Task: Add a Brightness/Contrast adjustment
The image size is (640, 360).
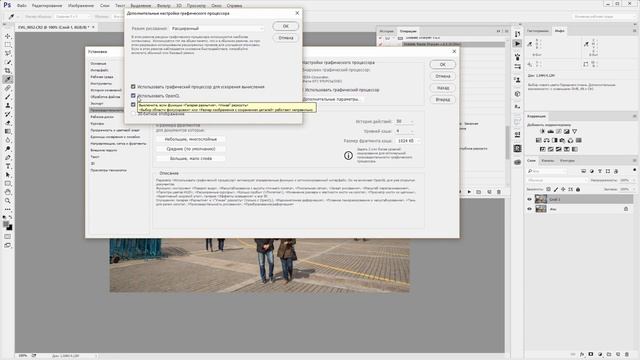Action: pos(542,131)
